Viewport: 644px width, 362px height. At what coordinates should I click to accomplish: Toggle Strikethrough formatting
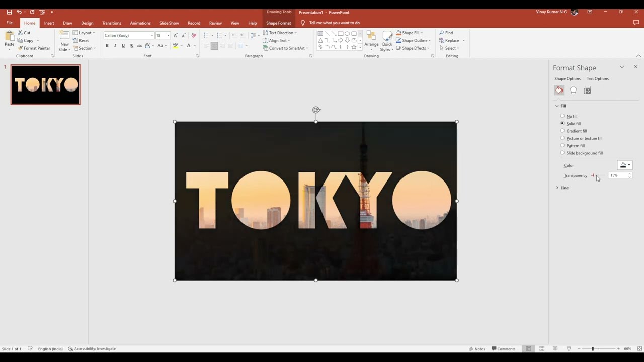tap(139, 46)
